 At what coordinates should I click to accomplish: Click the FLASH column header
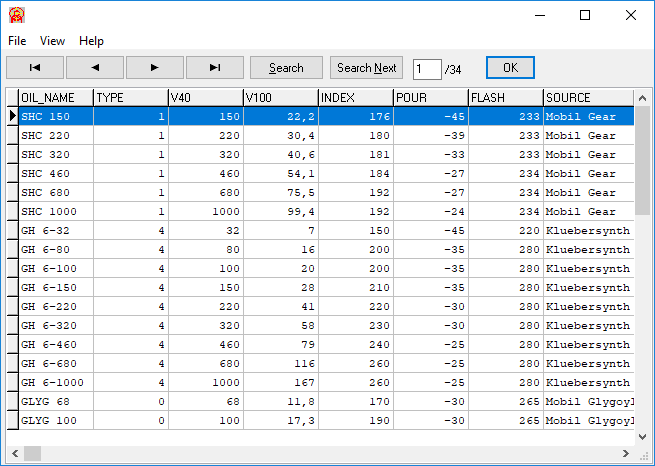pyautogui.click(x=505, y=98)
